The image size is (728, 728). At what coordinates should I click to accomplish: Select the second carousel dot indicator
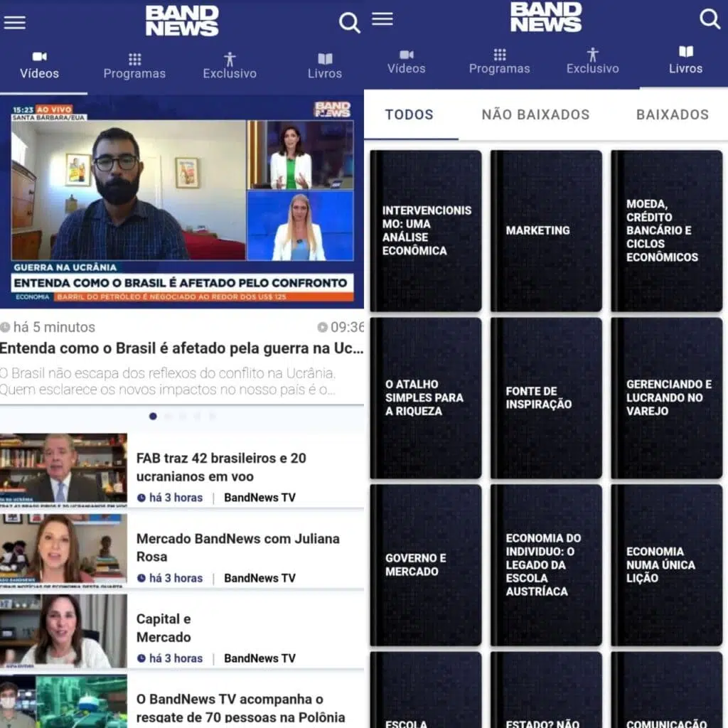tap(169, 417)
